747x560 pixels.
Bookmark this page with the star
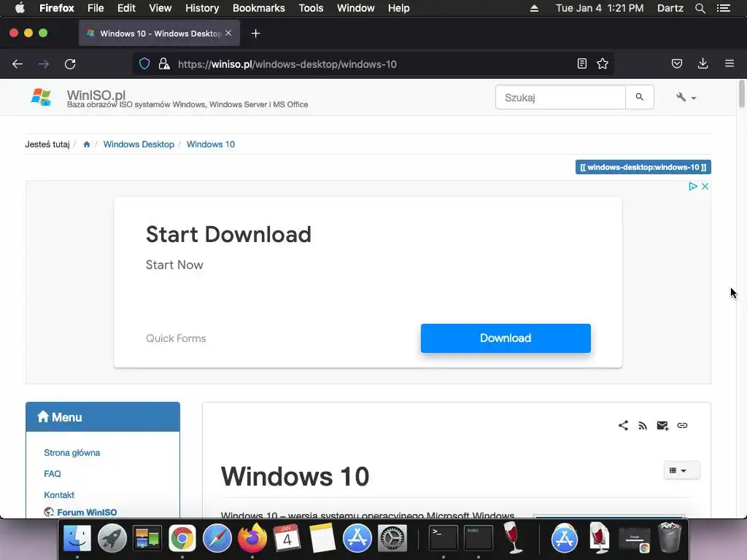(603, 64)
